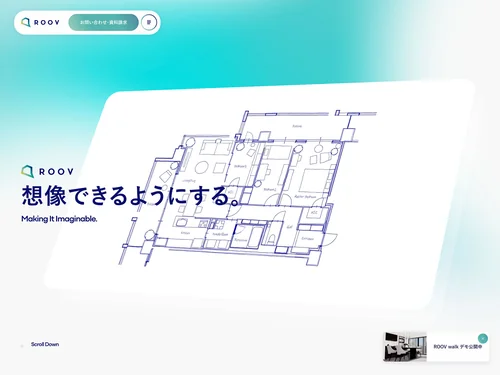Click the ROOV logo in the header
The width and height of the screenshot is (500, 375).
(40, 22)
